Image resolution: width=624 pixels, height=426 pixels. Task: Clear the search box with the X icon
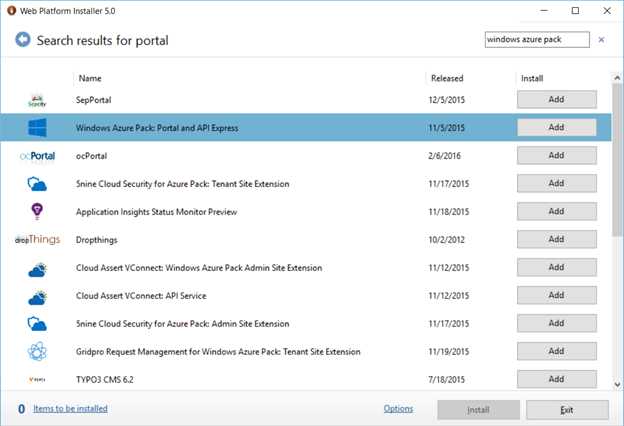(x=601, y=39)
